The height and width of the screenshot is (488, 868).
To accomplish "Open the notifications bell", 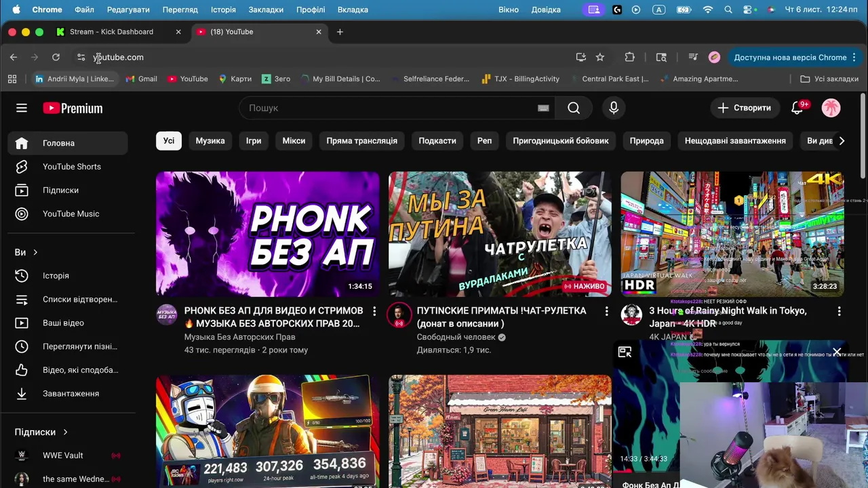I will point(797,108).
